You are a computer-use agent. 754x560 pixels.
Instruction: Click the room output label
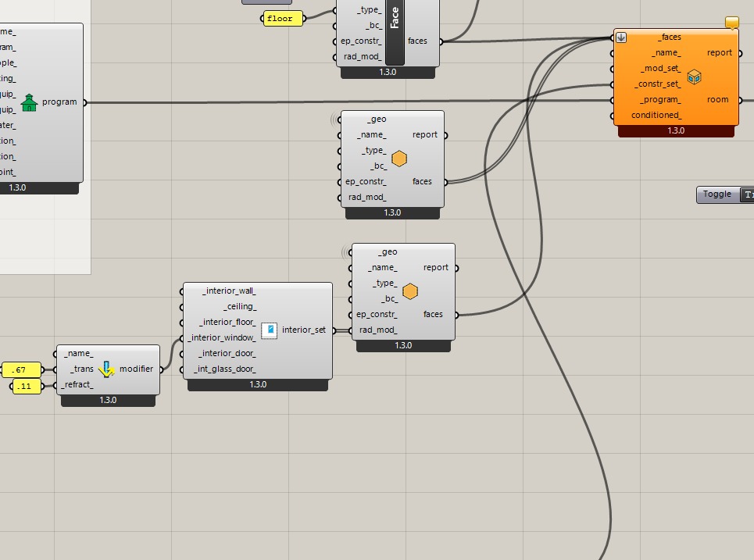click(717, 99)
